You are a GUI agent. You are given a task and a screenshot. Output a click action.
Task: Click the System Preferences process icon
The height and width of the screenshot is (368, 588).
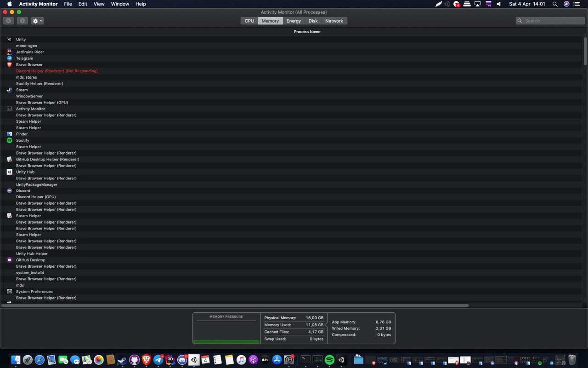click(x=9, y=292)
